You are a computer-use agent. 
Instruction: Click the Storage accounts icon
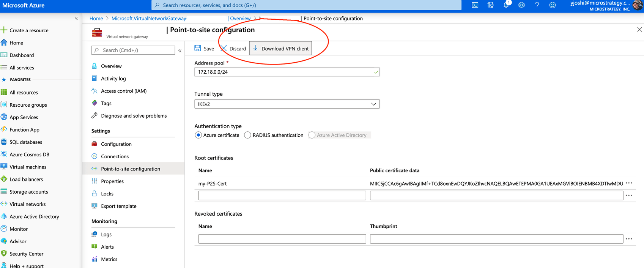pos(4,192)
